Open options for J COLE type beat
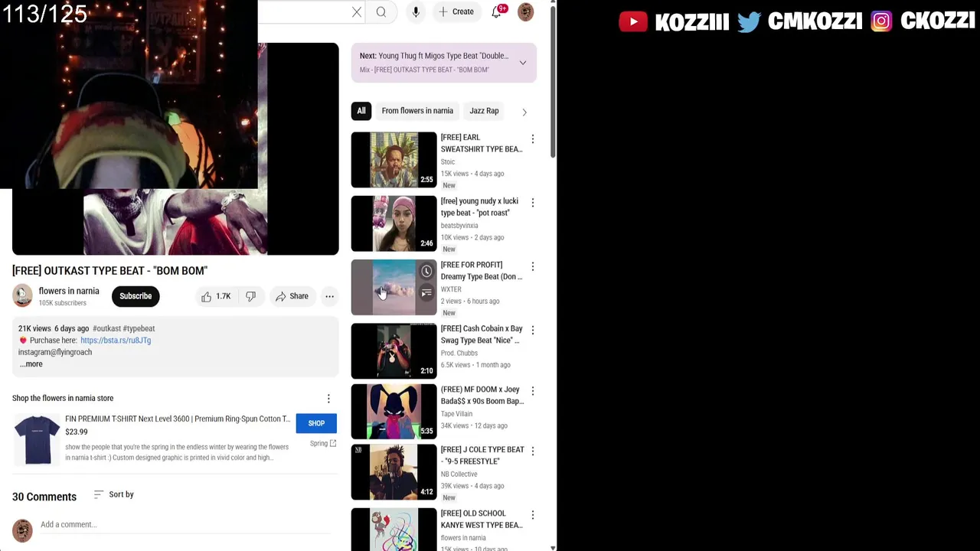The image size is (980, 551). tap(533, 452)
